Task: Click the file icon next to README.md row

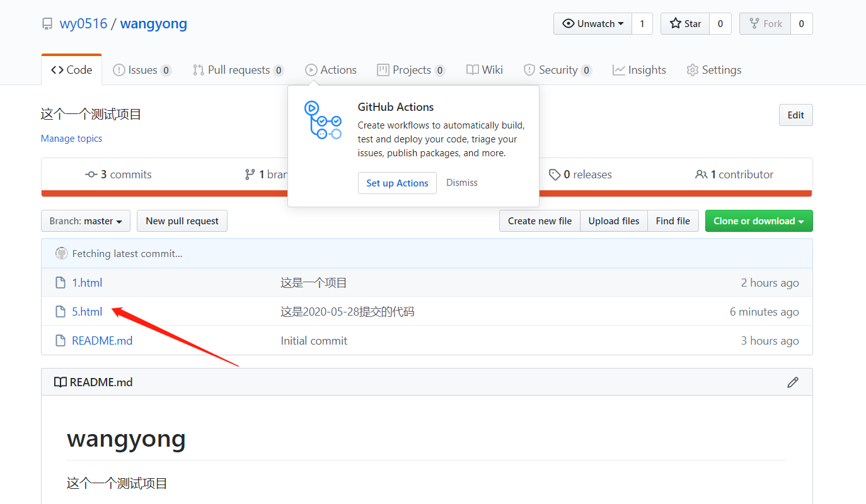Action: (61, 341)
